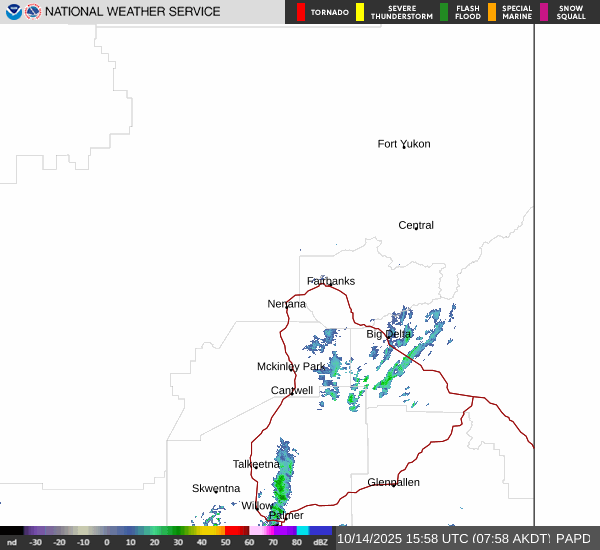600x550 pixels.
Task: Click the magenta Snow Squall legend square
Action: (544, 12)
